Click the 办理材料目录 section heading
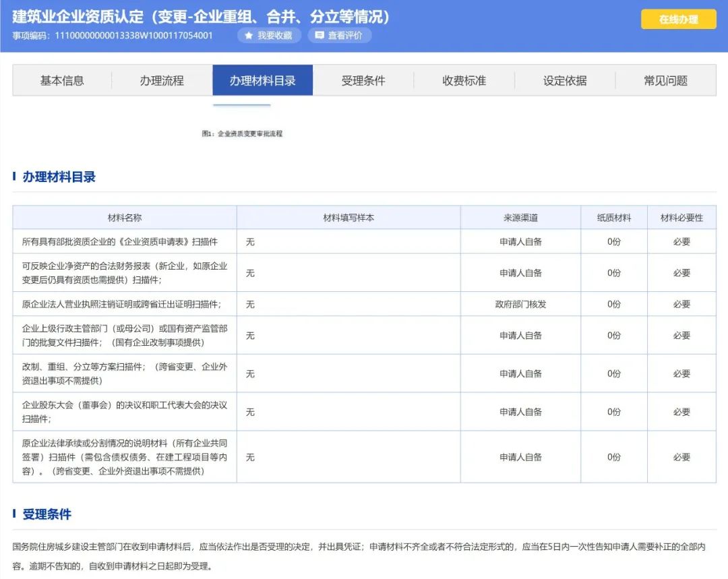 pos(59,177)
